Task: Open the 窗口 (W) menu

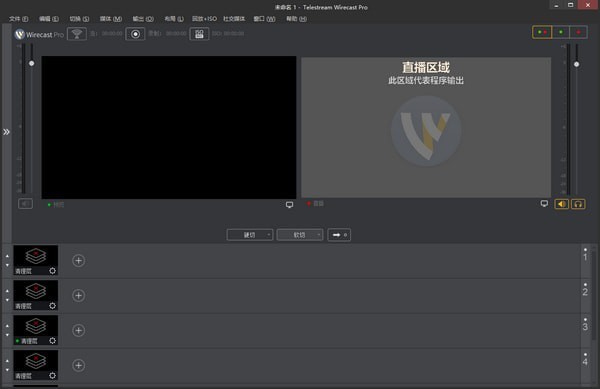Action: [264, 19]
